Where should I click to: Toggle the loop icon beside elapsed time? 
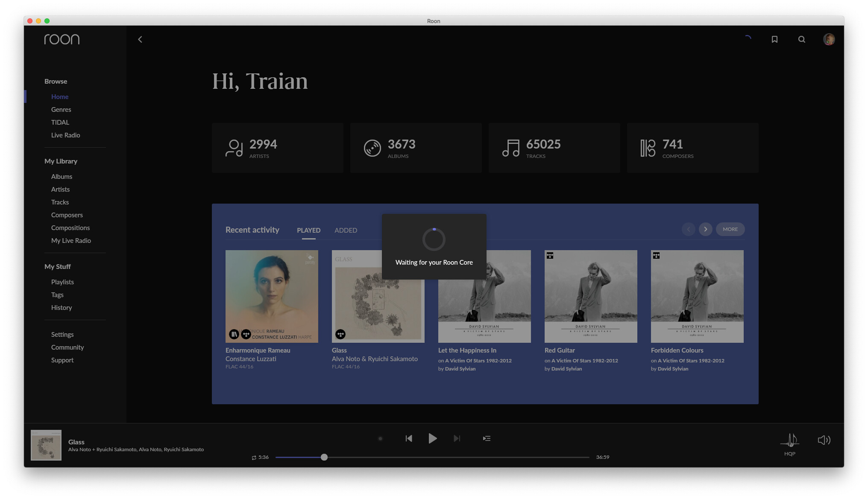pyautogui.click(x=254, y=458)
